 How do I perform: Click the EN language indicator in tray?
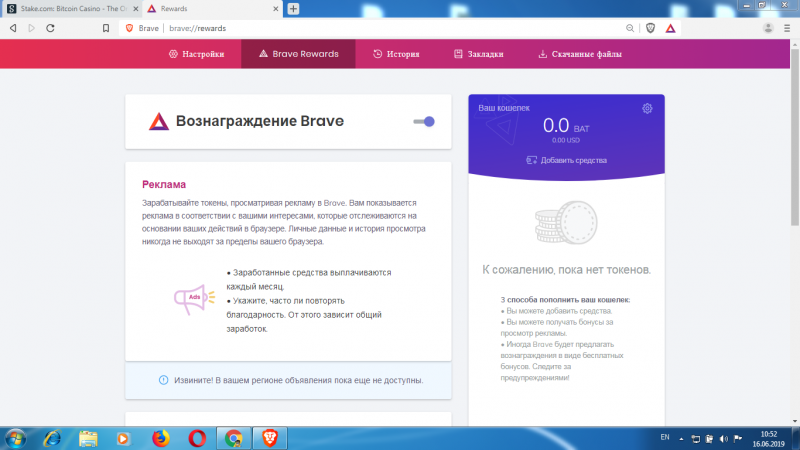pos(665,437)
